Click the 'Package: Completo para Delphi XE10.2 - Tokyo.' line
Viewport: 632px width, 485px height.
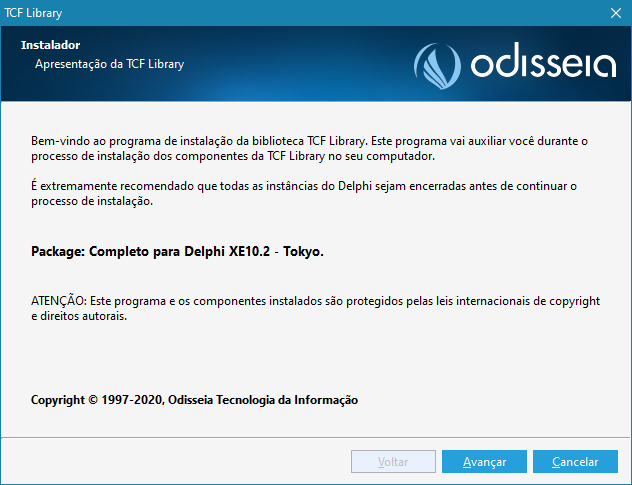(x=177, y=251)
